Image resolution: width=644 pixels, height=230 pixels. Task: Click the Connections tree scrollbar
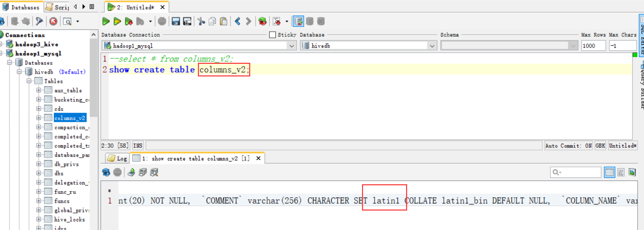[x=94, y=78]
